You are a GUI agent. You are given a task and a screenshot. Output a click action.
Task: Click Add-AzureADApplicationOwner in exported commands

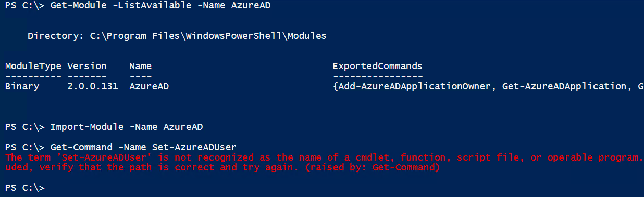pyautogui.click(x=415, y=86)
